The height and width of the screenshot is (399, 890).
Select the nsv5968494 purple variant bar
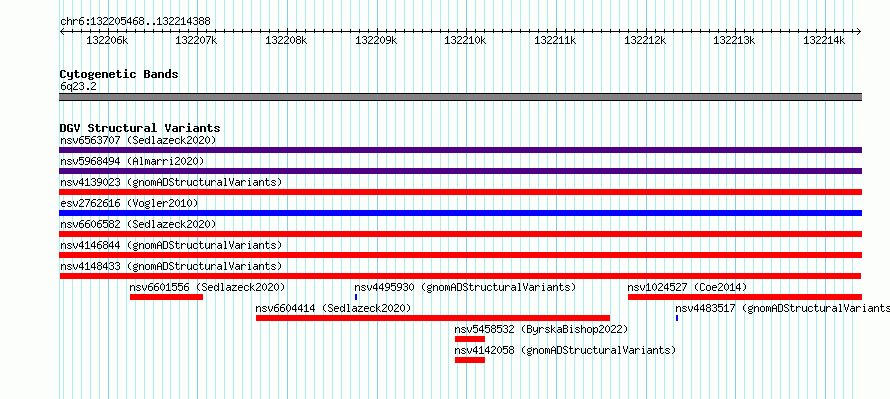coord(460,171)
